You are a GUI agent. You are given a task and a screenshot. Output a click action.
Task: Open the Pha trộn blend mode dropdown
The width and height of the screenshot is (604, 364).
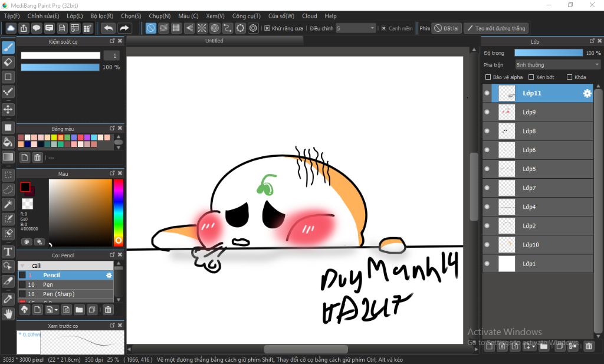coord(557,65)
